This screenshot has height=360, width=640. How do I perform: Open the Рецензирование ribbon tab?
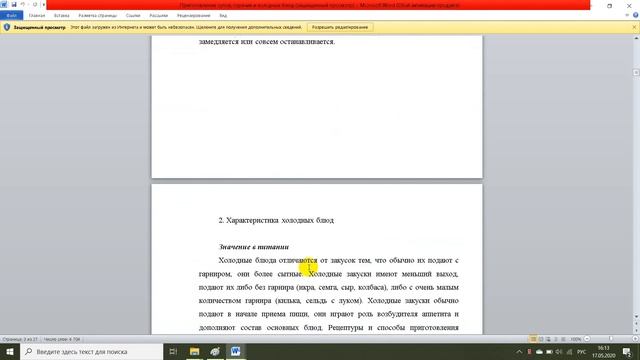(193, 16)
